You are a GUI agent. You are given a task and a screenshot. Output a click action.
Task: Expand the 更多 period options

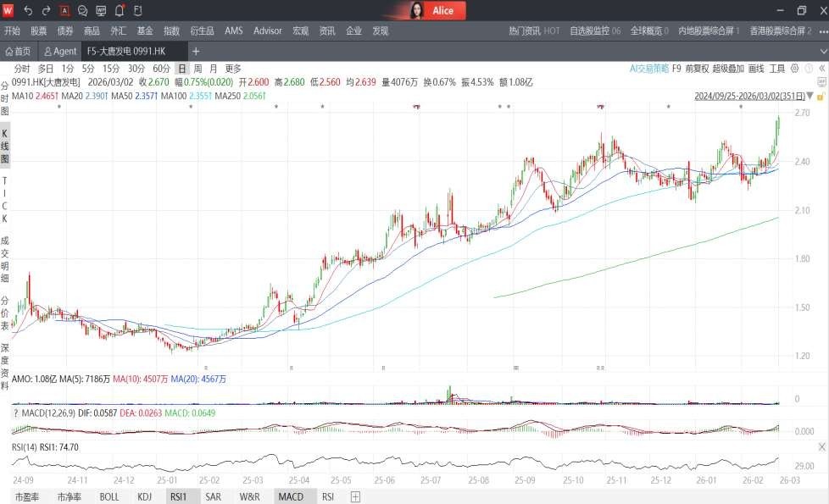click(233, 69)
